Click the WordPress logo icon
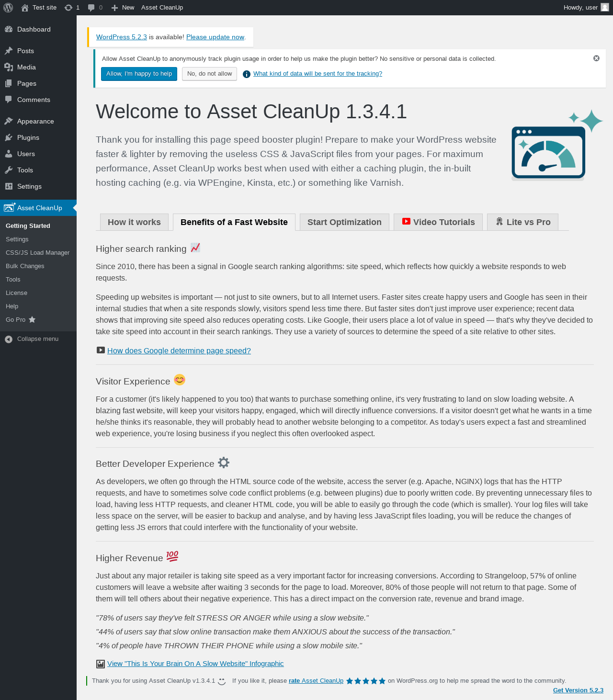Screen dimensions: 613x700 point(8,8)
